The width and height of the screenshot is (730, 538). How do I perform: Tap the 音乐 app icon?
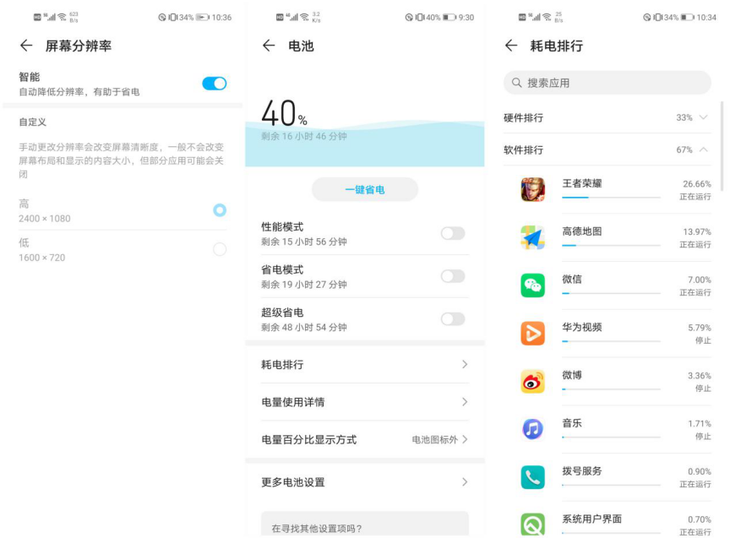[x=532, y=429]
